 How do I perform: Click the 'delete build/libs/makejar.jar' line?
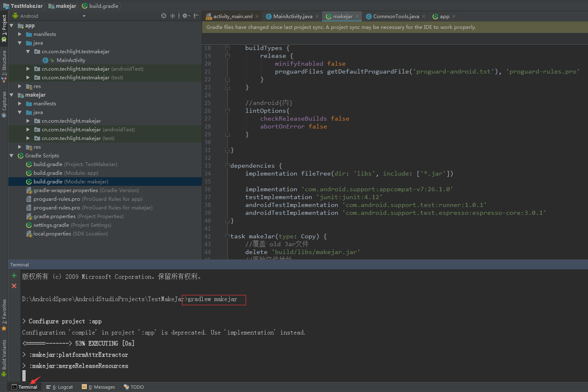pos(302,252)
